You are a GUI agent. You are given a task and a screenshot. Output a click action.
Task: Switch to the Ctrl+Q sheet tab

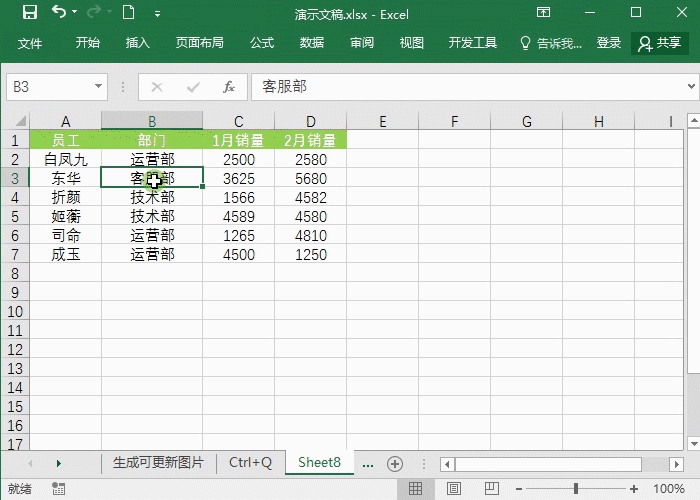click(250, 462)
